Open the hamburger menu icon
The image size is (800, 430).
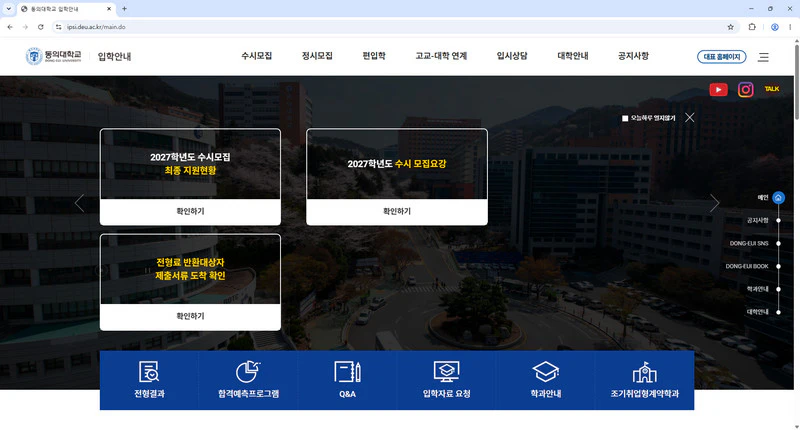(763, 57)
